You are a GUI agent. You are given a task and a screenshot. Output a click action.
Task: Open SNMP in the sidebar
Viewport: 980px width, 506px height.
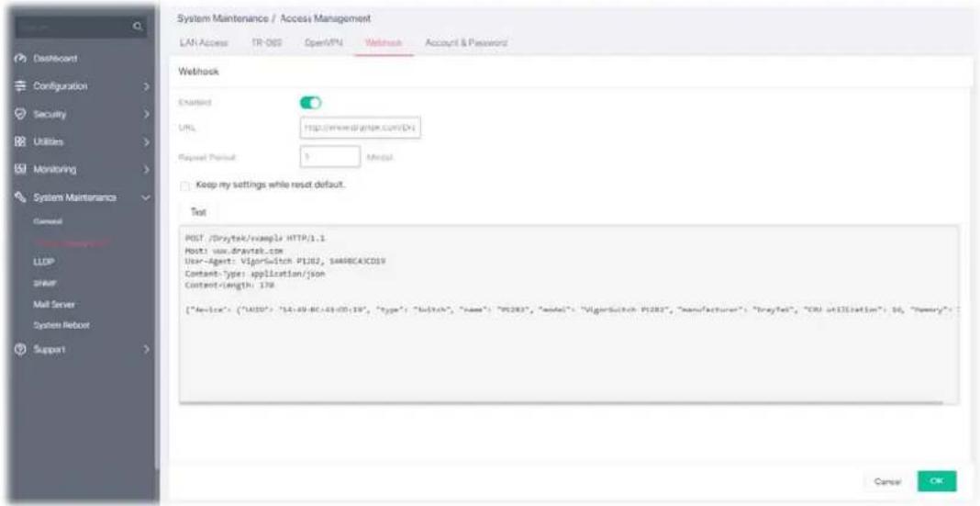tap(44, 284)
